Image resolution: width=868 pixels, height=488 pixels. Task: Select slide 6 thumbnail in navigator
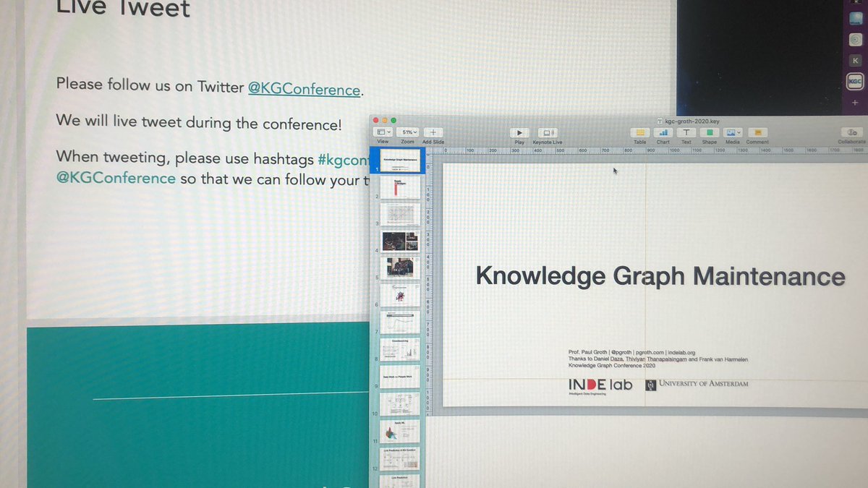400,295
